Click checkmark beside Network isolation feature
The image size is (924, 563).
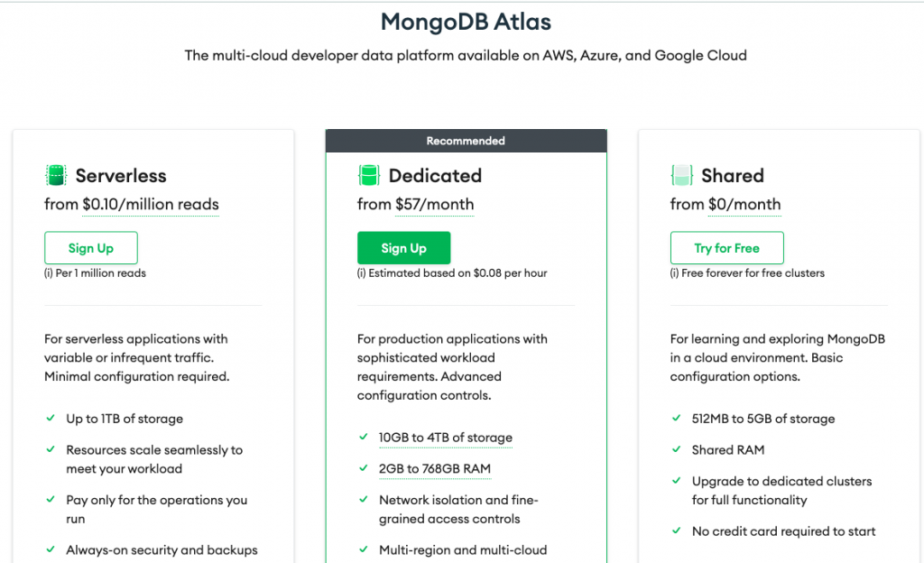tap(364, 500)
